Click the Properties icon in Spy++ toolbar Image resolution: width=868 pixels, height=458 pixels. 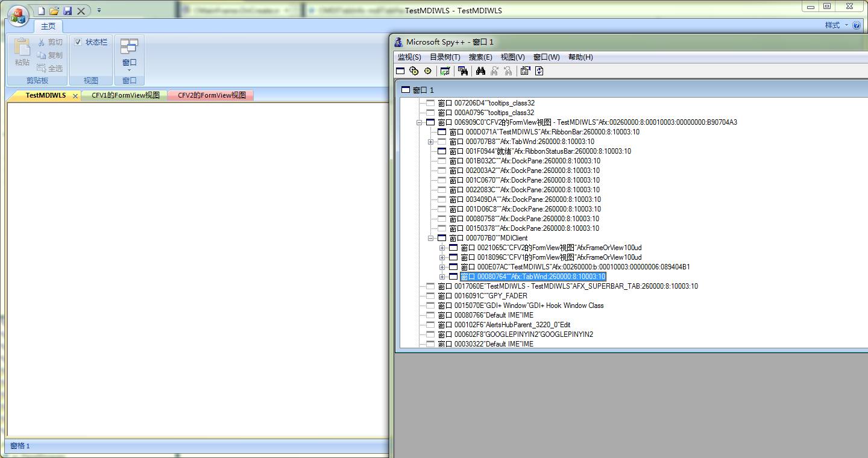[x=525, y=71]
